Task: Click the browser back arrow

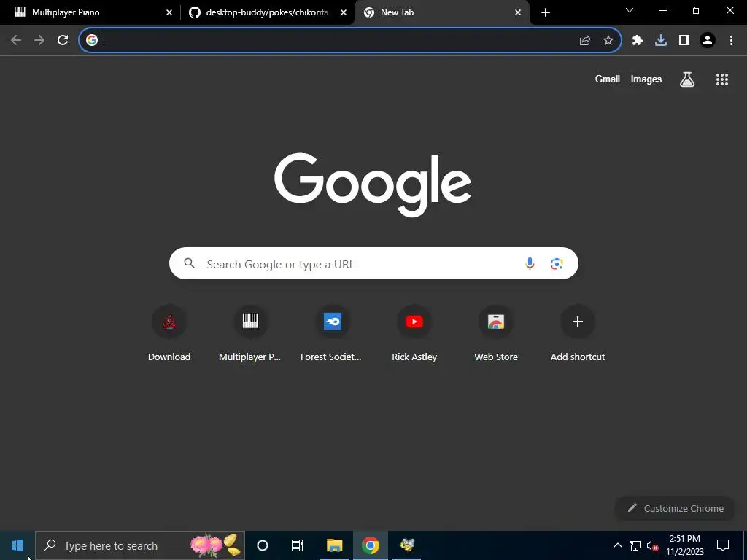Action: (16, 41)
